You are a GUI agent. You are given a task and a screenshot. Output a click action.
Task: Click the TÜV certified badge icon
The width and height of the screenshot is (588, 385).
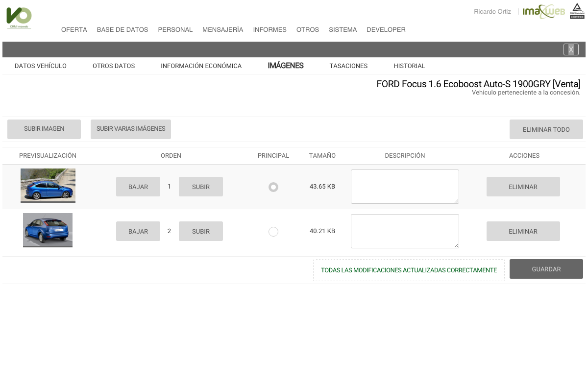pyautogui.click(x=577, y=11)
